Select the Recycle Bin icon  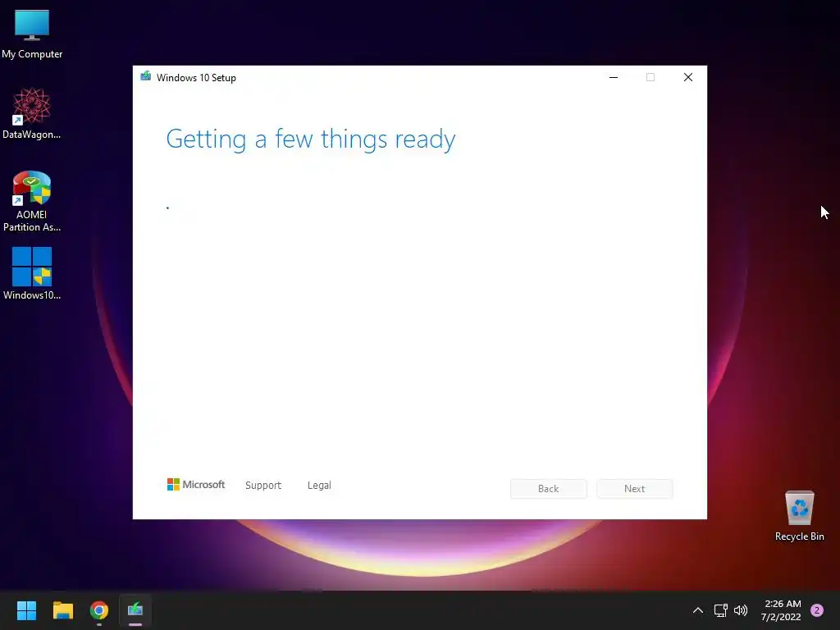(x=799, y=516)
